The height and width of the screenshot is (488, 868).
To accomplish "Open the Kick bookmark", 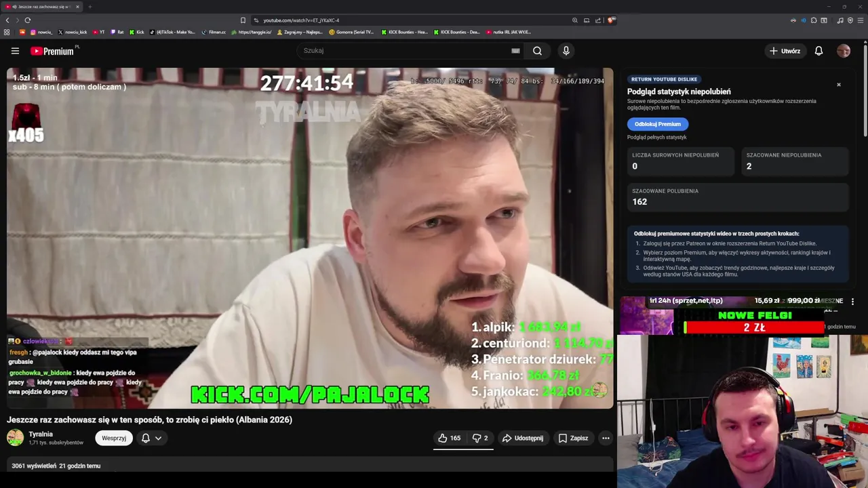I will [137, 32].
